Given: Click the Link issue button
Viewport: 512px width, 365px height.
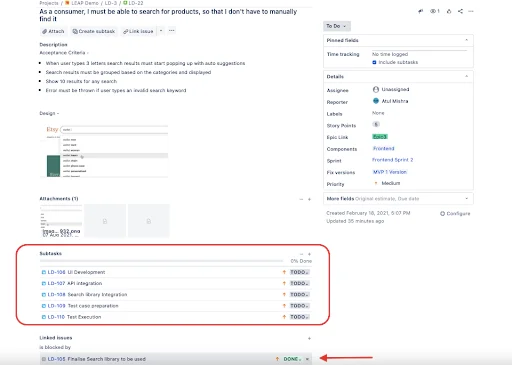Looking at the screenshot, I should 138,31.
